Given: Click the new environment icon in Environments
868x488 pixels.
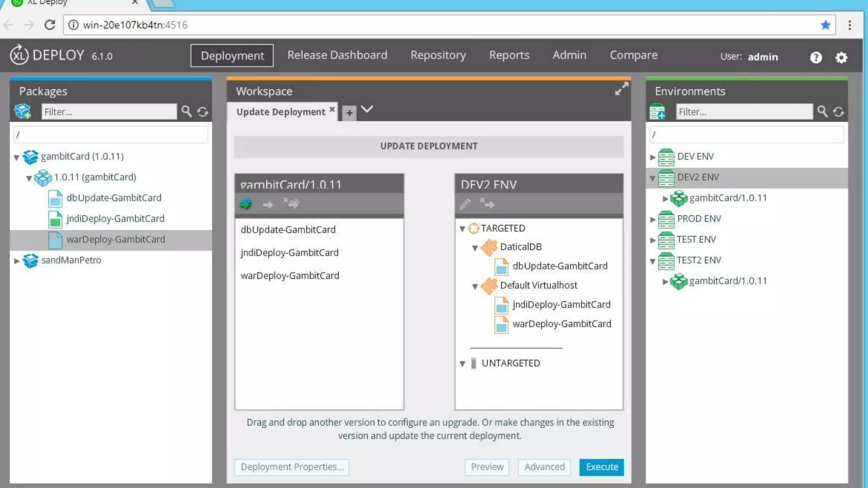Looking at the screenshot, I should point(657,112).
